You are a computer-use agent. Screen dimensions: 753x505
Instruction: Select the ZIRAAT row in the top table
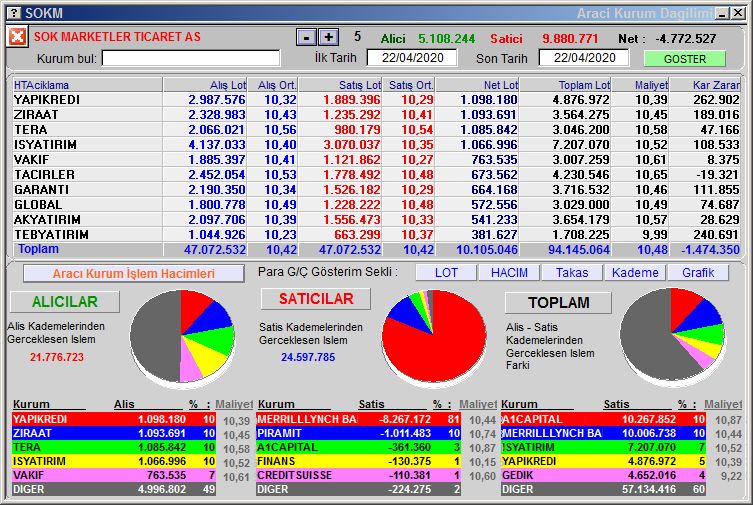(x=376, y=115)
